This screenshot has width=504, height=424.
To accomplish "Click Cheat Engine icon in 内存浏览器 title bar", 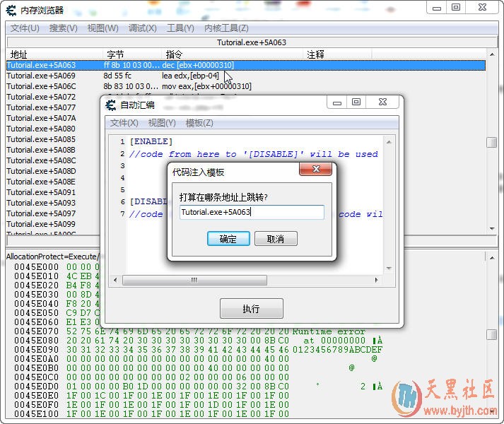I will coord(11,10).
